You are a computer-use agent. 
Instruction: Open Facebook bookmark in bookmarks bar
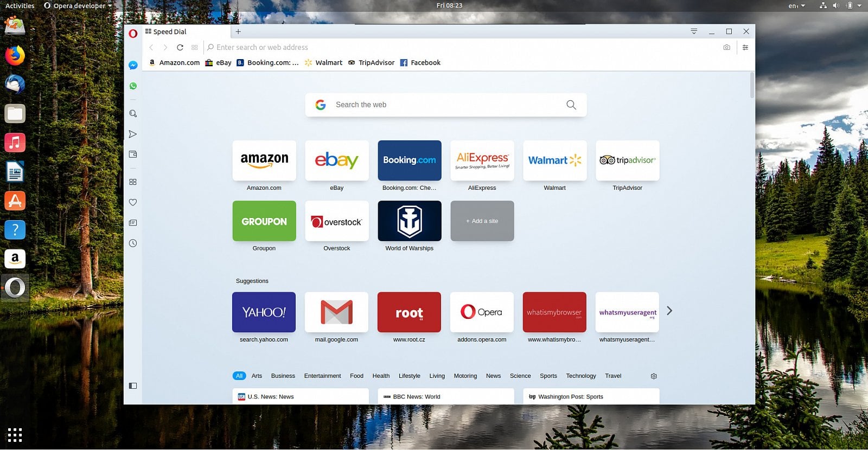tap(420, 63)
